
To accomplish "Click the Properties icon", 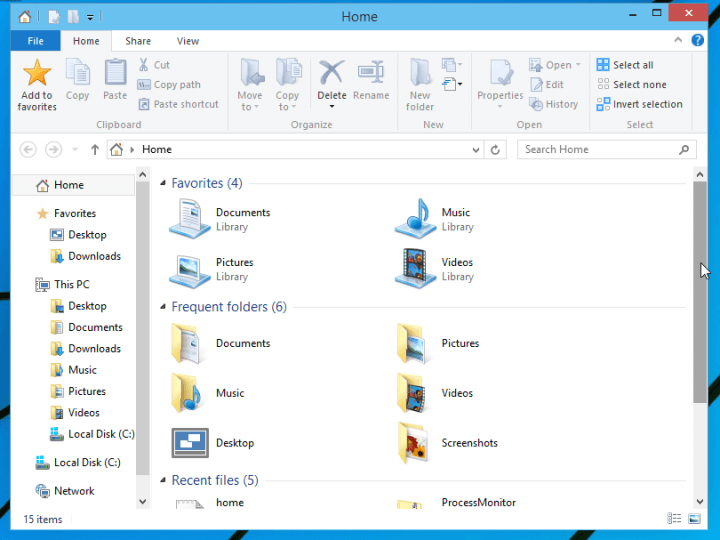I will [500, 73].
